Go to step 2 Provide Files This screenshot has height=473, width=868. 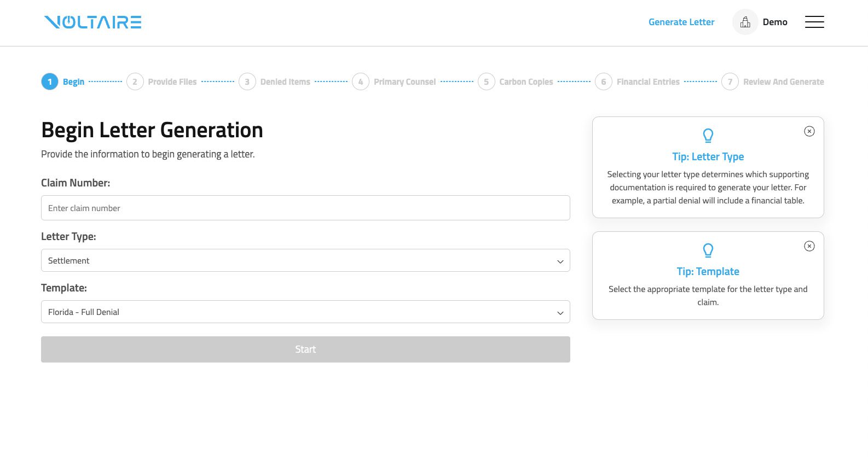click(x=172, y=81)
